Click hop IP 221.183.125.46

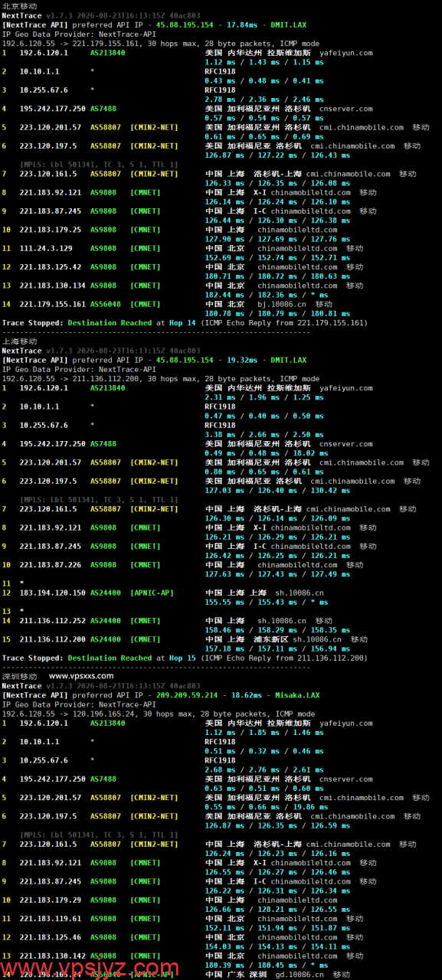[50, 937]
